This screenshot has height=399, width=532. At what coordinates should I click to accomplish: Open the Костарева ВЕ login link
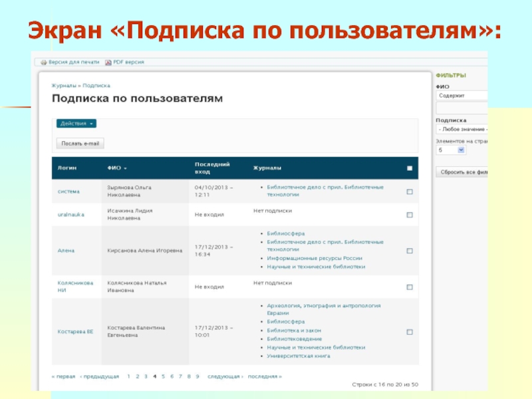[x=75, y=331]
